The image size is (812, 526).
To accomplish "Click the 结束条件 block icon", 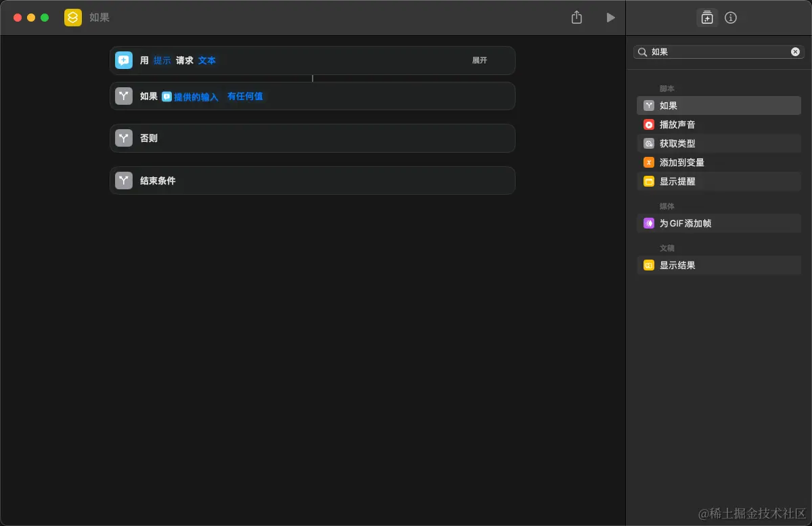I will pyautogui.click(x=124, y=181).
